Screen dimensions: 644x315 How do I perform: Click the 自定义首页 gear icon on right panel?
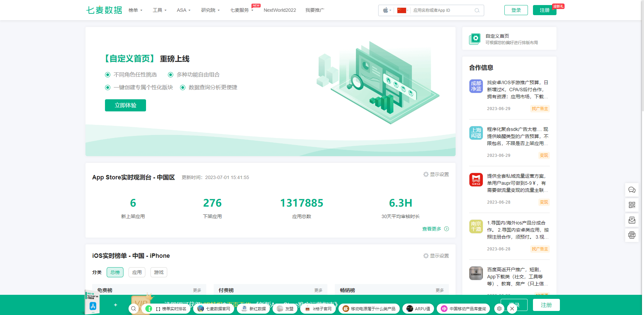[475, 38]
